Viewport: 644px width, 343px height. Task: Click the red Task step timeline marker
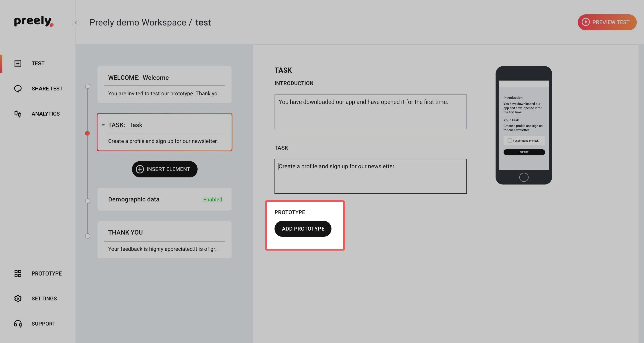pos(88,133)
